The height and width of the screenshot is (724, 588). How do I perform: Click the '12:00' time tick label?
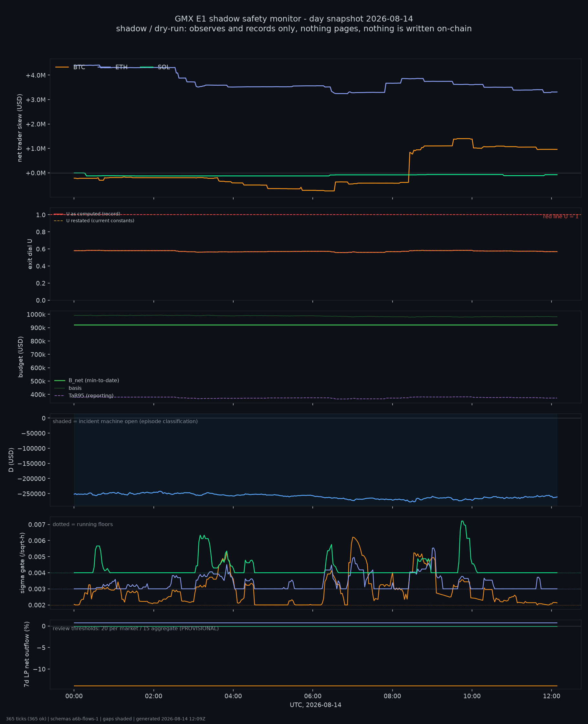tap(551, 696)
